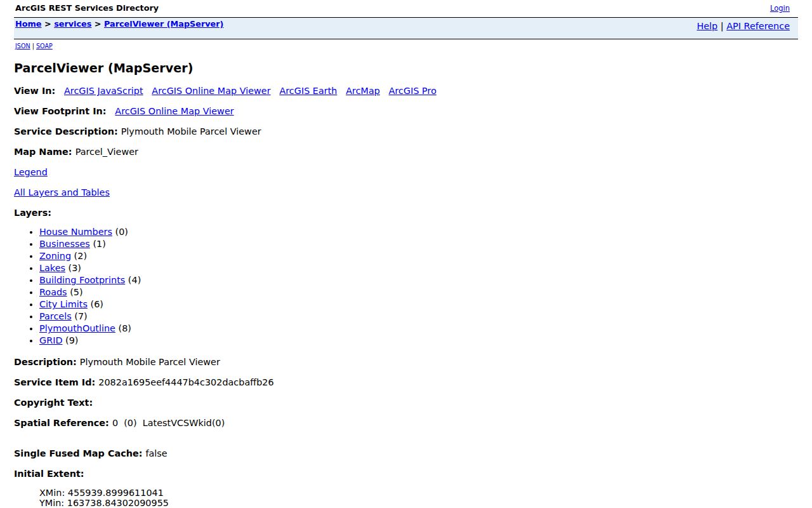Click the LatestVCSWkid(0) spatial reference text
812x508 pixels.
(183, 423)
